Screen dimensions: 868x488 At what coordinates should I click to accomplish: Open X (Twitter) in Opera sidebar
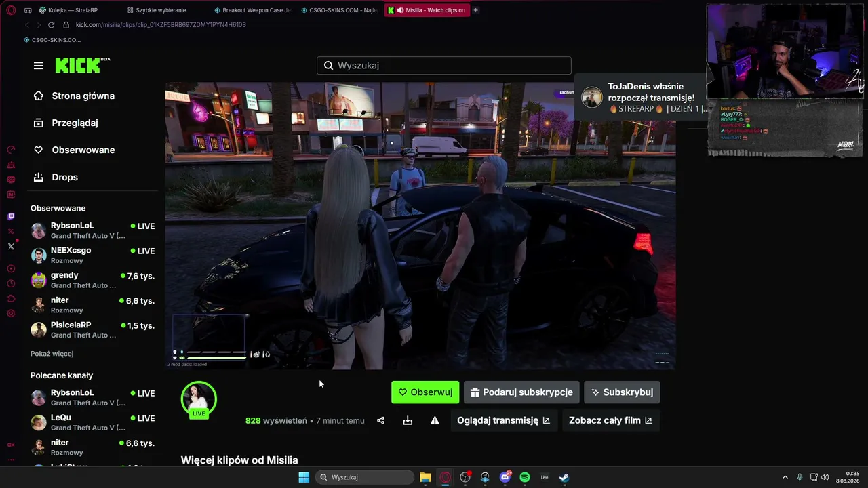coord(11,247)
